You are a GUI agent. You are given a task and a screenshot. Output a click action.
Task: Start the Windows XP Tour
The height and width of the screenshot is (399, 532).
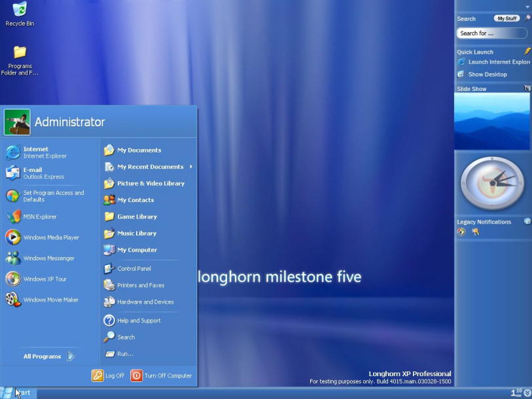(x=36, y=279)
